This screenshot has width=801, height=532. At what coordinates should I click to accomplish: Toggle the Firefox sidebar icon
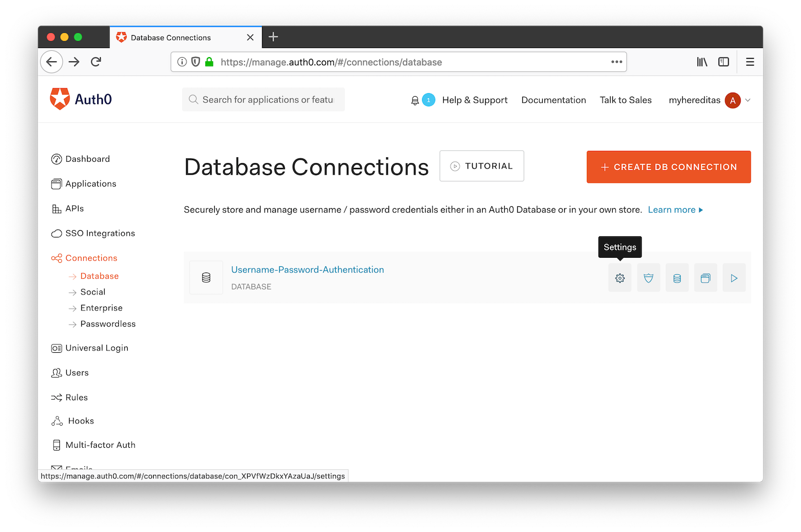[724, 62]
